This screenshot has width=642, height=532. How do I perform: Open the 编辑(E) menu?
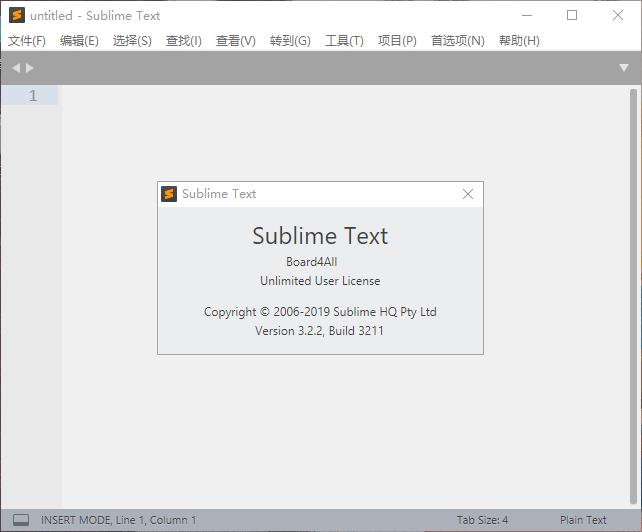coord(79,41)
